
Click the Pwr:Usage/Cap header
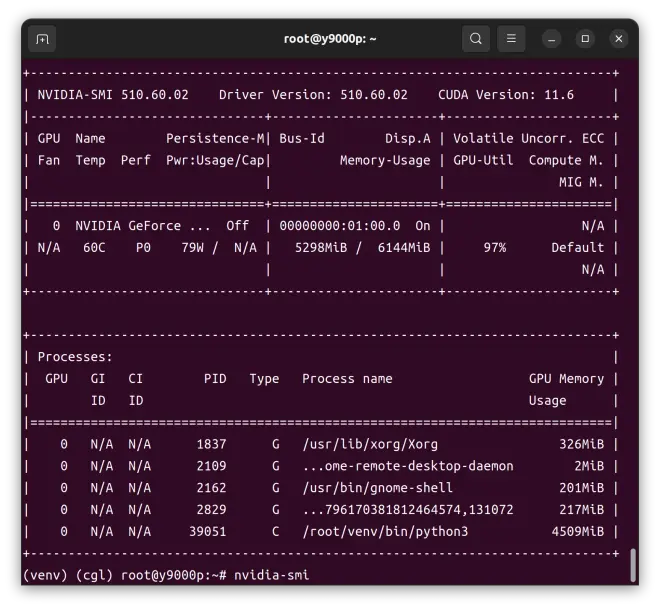coord(215,160)
